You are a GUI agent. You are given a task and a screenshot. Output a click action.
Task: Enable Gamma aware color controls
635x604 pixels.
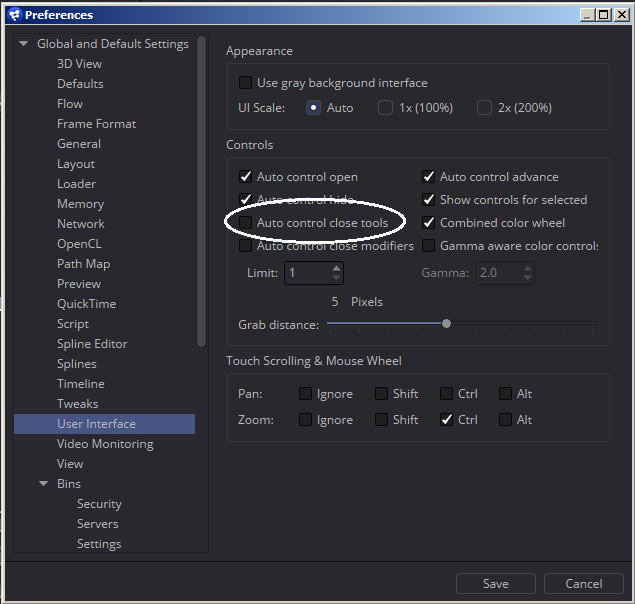coord(428,245)
